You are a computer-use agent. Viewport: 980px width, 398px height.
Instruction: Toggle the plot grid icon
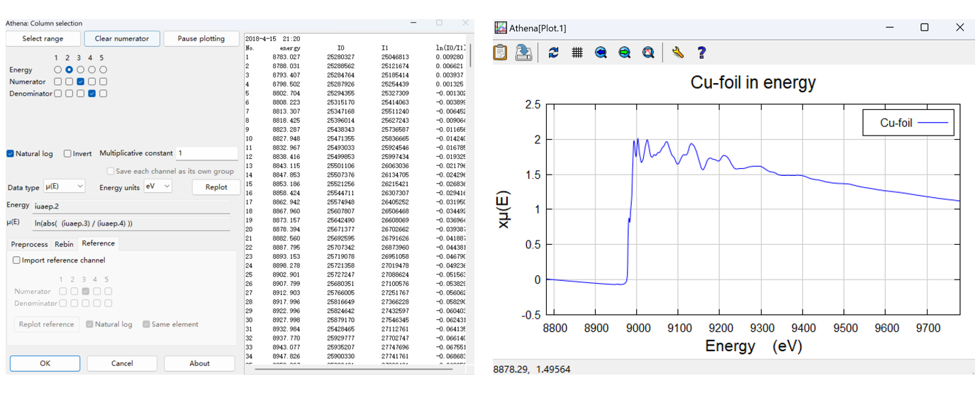click(577, 52)
